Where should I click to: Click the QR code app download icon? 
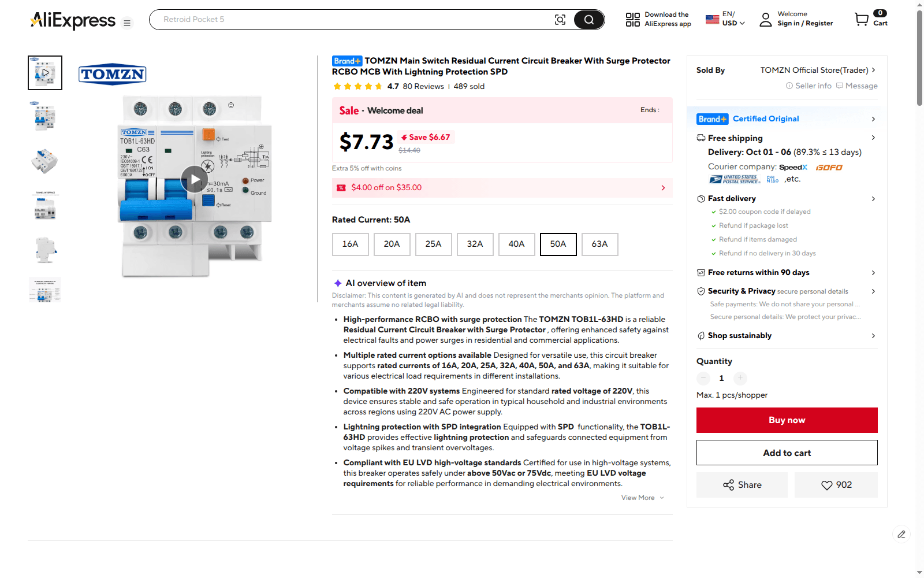[633, 20]
